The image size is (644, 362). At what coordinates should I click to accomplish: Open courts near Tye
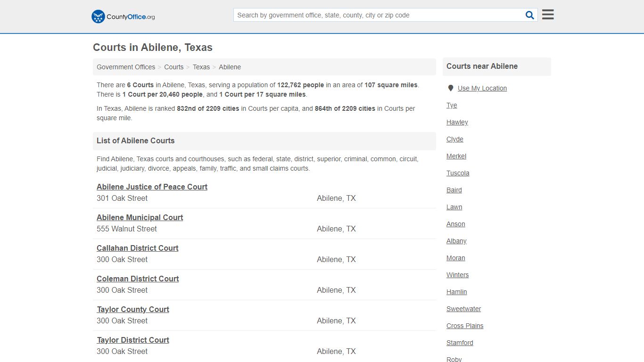(452, 105)
